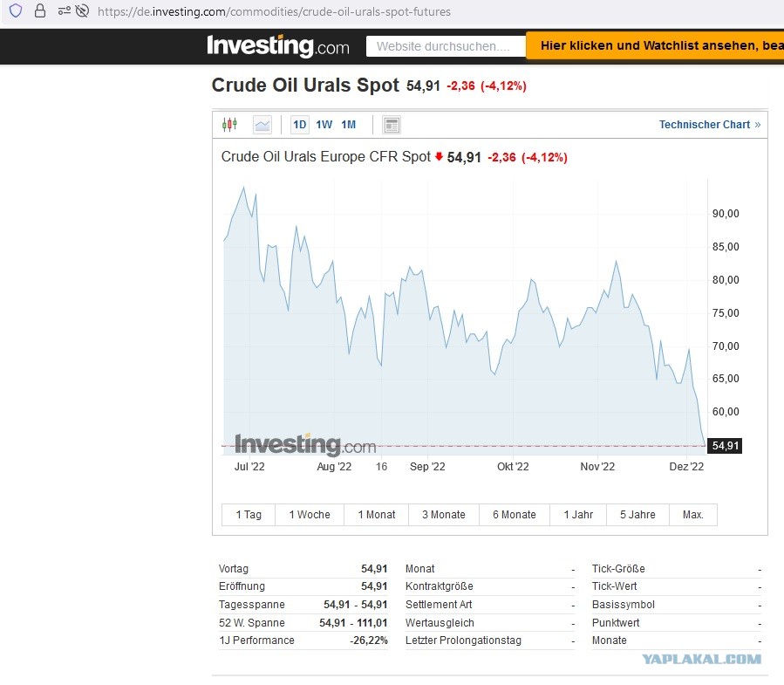
Task: Click the Investing.com logo in header
Action: coord(277,46)
